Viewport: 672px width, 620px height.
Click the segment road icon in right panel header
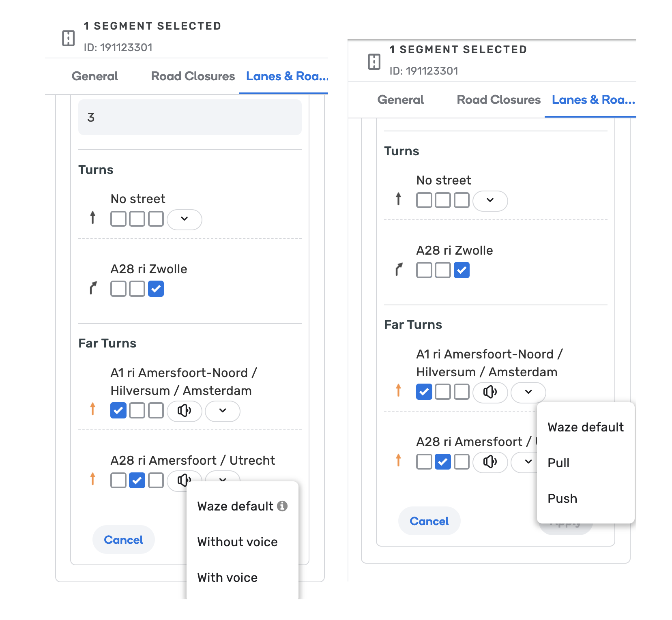374,62
